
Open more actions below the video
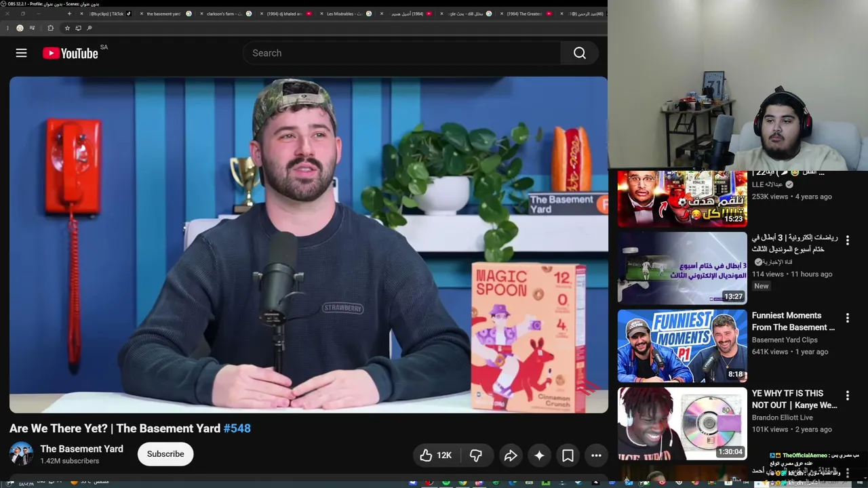[x=596, y=455]
